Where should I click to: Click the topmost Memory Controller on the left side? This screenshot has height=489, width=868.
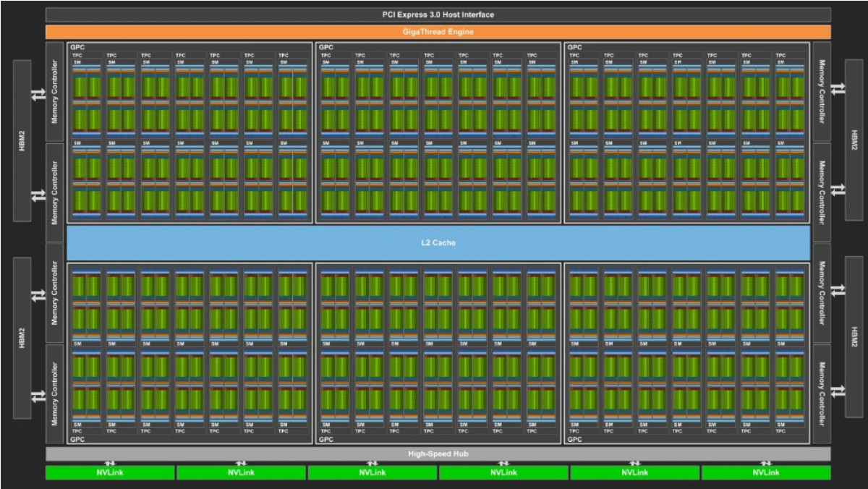pyautogui.click(x=55, y=91)
